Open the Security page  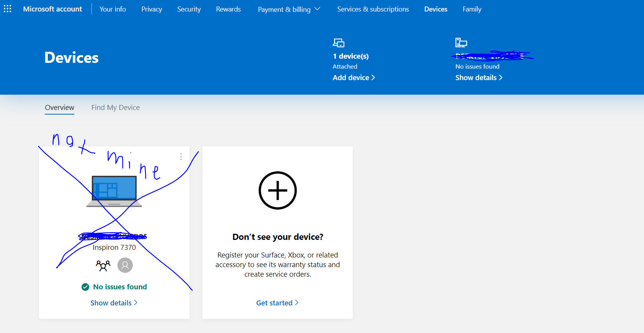[x=189, y=9]
